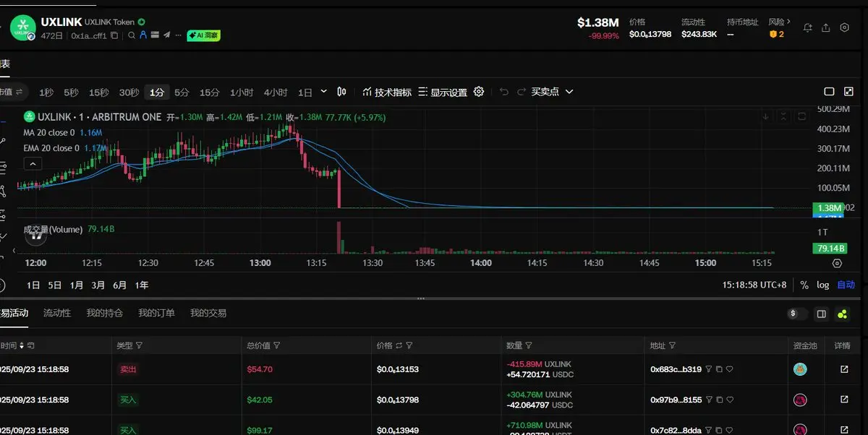Switch to 流动性 tab
This screenshot has height=435, width=868.
click(57, 313)
